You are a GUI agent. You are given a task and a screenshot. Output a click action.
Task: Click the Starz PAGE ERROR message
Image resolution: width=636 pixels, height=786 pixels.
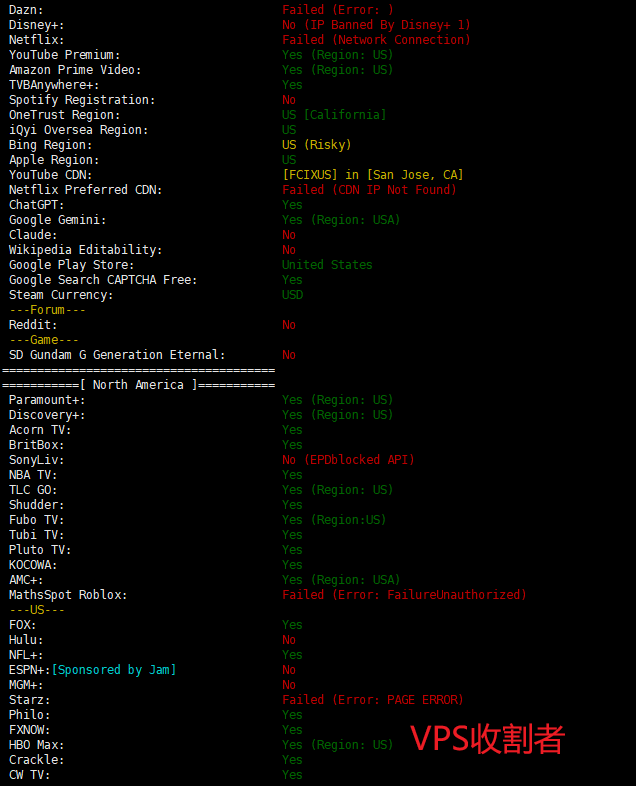[x=372, y=700]
